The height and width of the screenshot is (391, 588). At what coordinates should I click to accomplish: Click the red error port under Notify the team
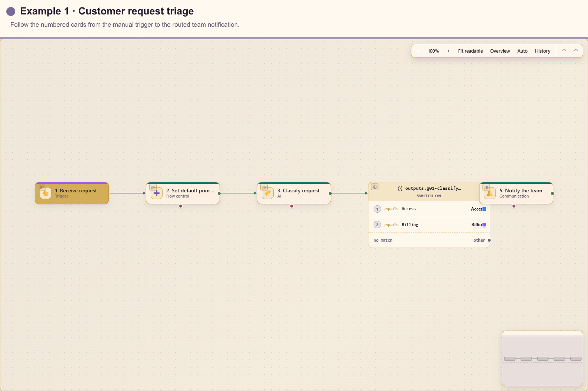pos(514,206)
